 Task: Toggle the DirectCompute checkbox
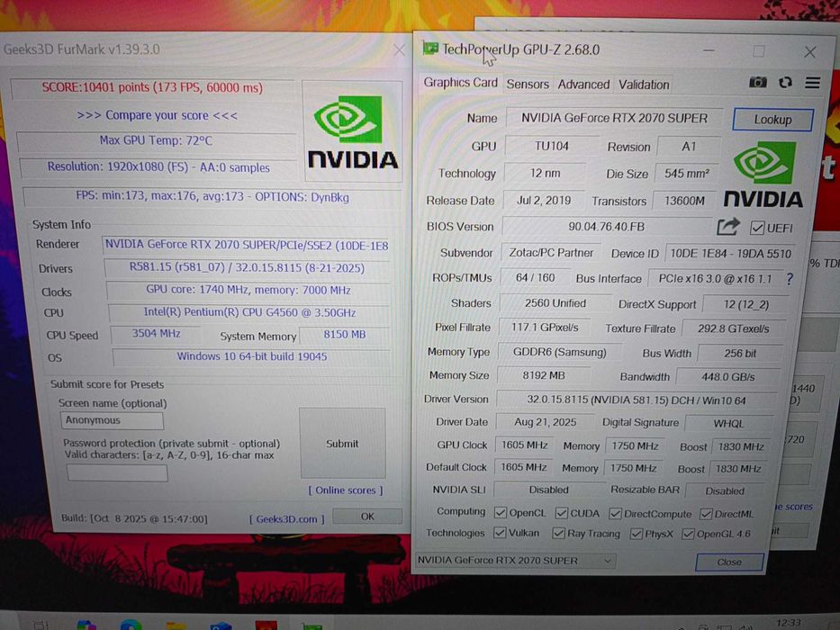(x=616, y=514)
